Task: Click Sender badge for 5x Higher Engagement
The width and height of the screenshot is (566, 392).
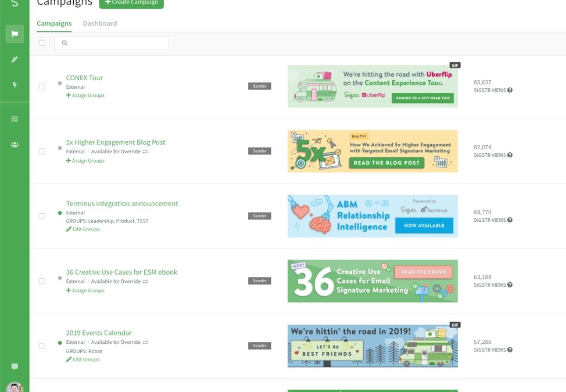Action: pyautogui.click(x=260, y=151)
